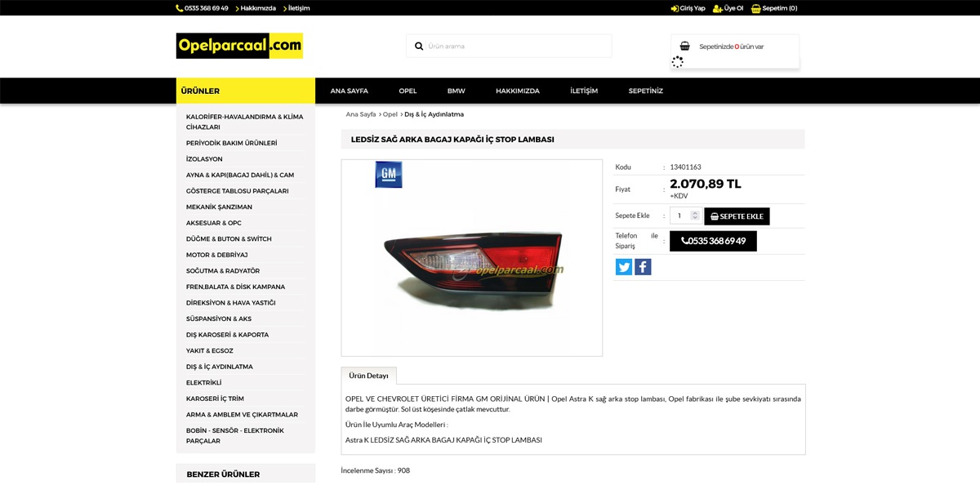Click the Opelparcaal.com logo

tap(239, 46)
